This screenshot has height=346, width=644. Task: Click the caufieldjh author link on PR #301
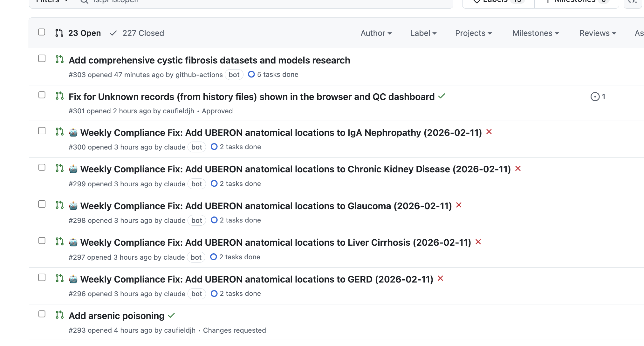(178, 111)
